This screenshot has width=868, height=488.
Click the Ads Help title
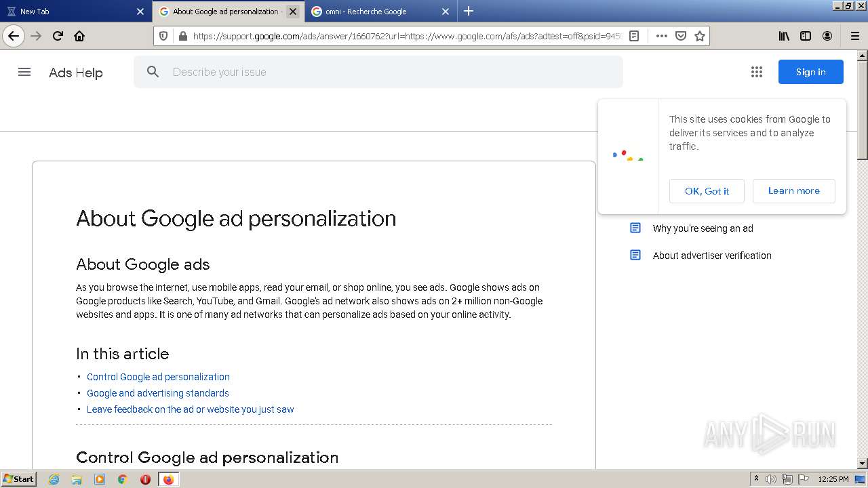click(76, 73)
